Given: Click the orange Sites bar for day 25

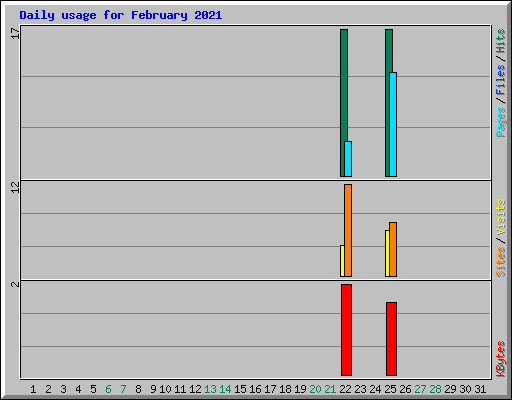Looking at the screenshot, I should click(393, 249).
